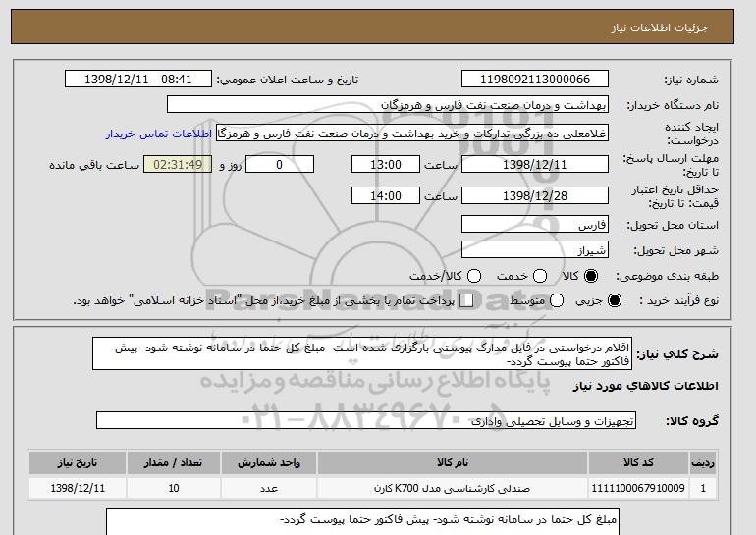756x535 pixels.
Task: Click the شماره نیاز label
Action: coord(691,80)
